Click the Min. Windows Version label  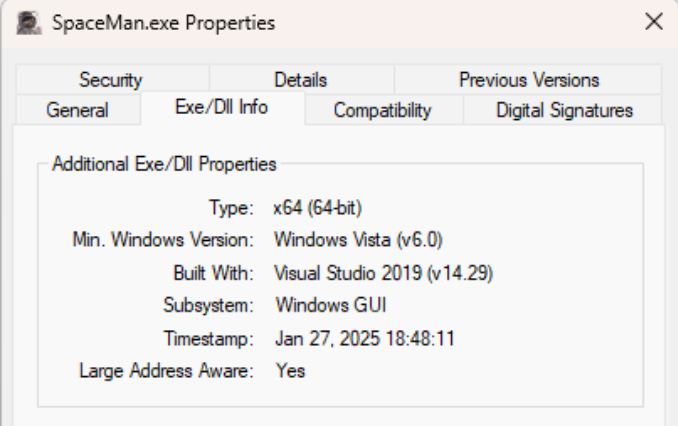(164, 240)
